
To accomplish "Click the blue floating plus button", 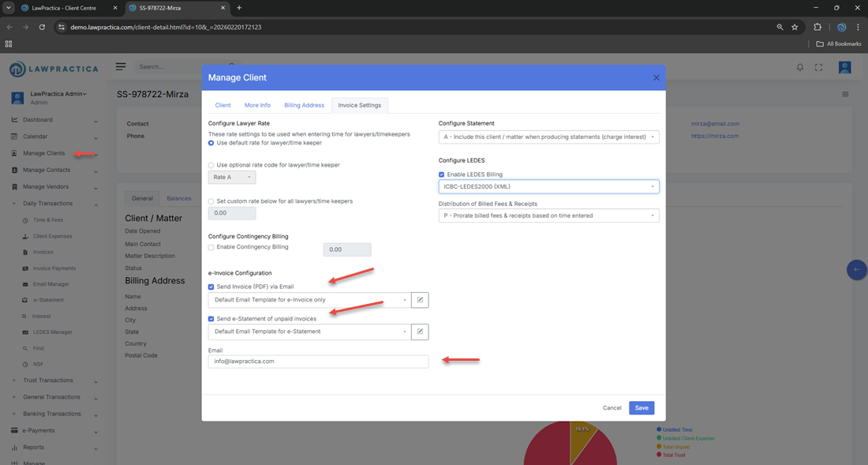I will click(857, 269).
